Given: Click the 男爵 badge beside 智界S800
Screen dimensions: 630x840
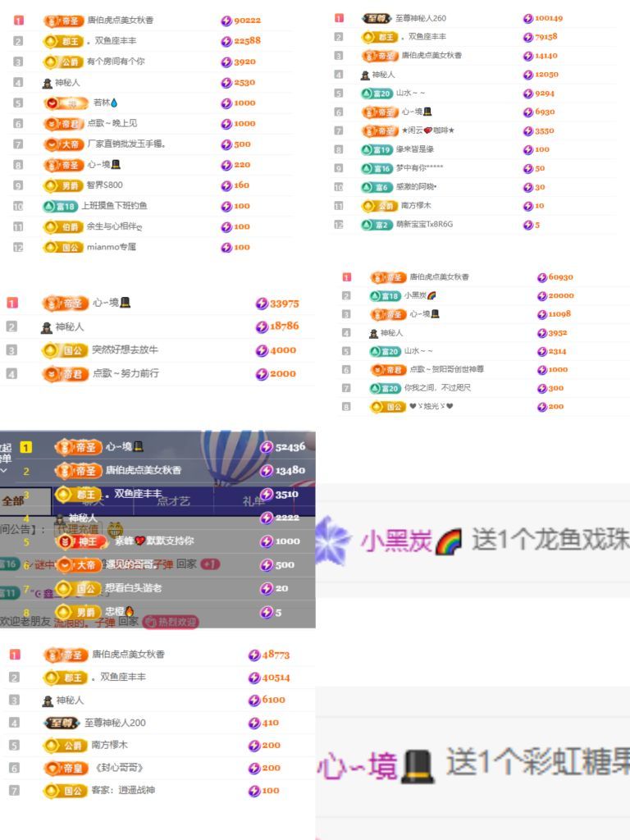Looking at the screenshot, I should click(x=63, y=185).
